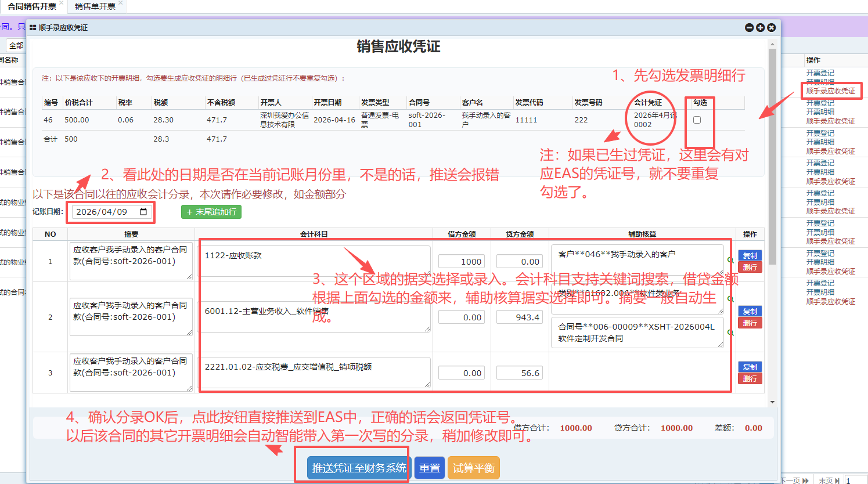The height and width of the screenshot is (484, 868).
Task: Click the search icon beside the 客户 auxiliary field
Action: [x=730, y=260]
